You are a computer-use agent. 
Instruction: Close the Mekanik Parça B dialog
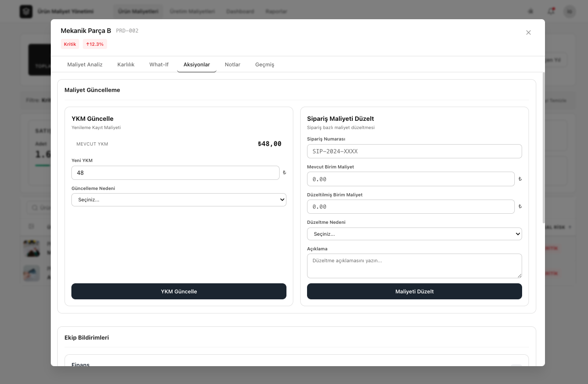point(529,32)
